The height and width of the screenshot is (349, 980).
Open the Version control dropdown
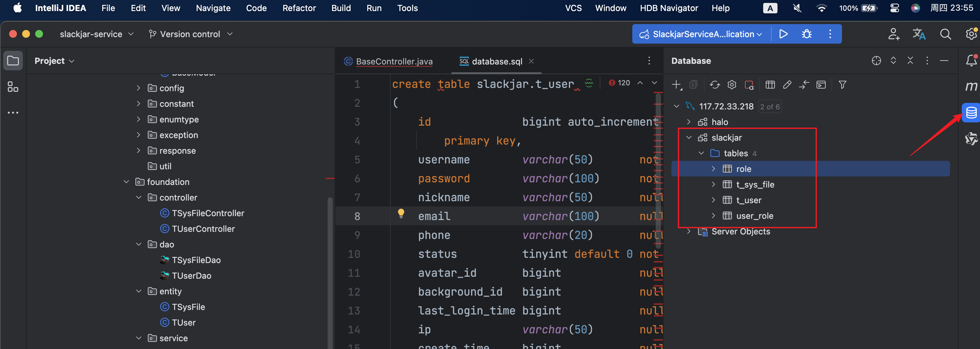(190, 34)
